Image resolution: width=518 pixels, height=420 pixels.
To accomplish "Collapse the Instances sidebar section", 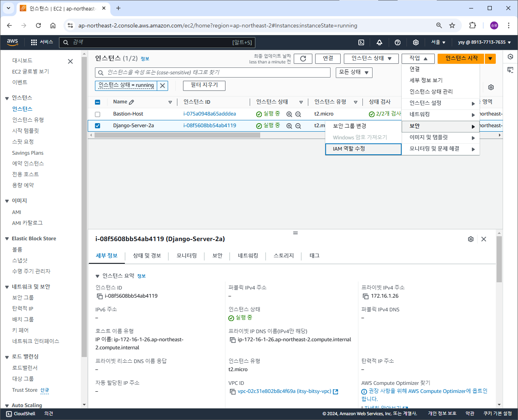I will (x=7, y=98).
